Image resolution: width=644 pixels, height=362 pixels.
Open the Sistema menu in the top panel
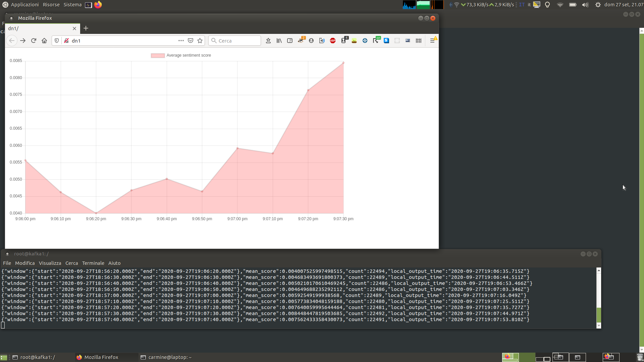[x=72, y=5]
